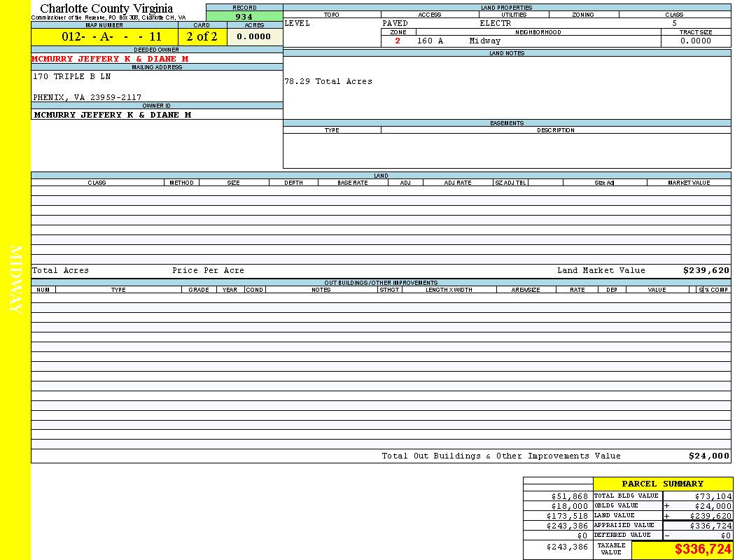The height and width of the screenshot is (560, 735).
Task: Select the PAVED access value
Action: [x=395, y=23]
